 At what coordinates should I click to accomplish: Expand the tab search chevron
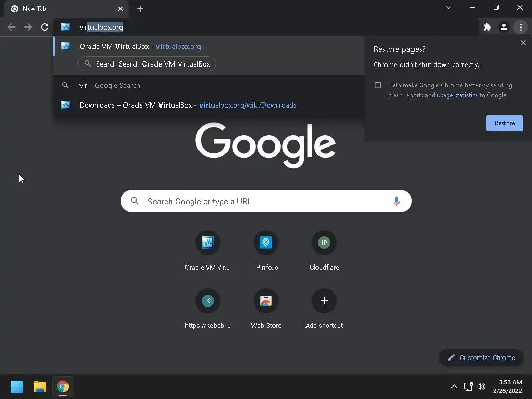point(448,7)
